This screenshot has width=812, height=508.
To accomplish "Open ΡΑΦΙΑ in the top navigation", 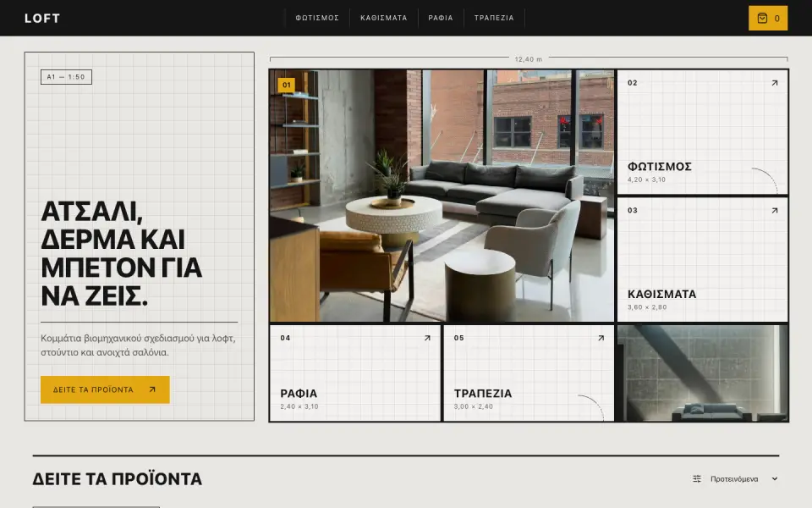I will coord(441,18).
